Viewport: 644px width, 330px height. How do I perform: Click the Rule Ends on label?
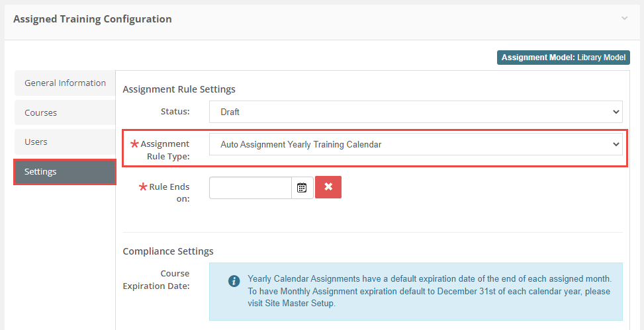[169, 192]
